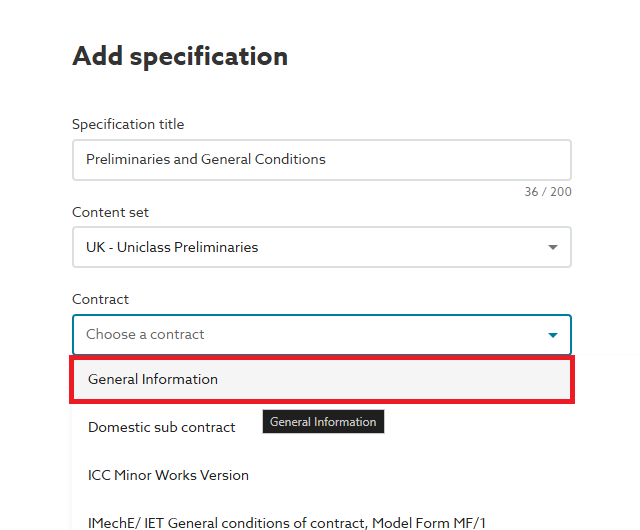Screen dimensions: 640x530
Task: Choose Domestic sub contract from the list
Action: [x=162, y=427]
